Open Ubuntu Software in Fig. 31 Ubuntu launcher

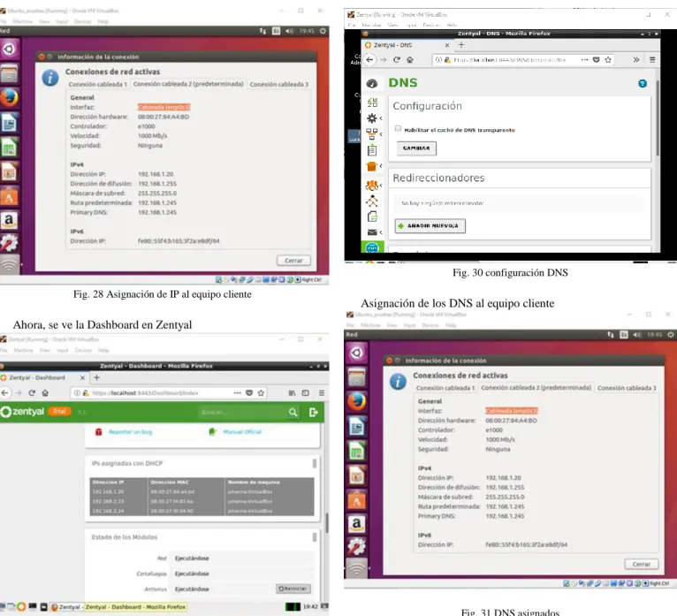356,500
